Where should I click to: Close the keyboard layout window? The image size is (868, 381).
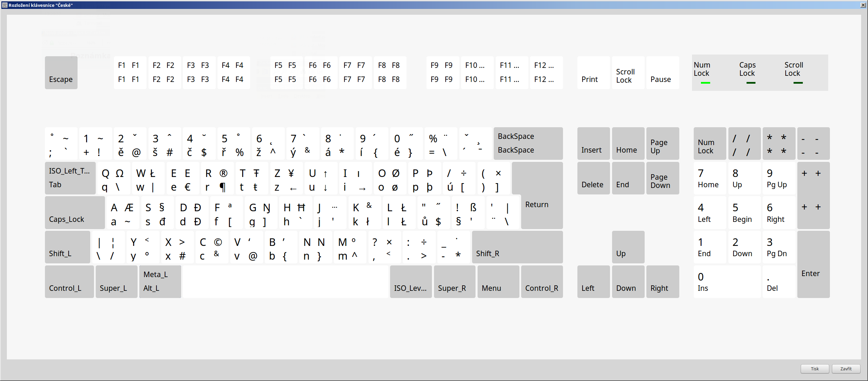(x=863, y=5)
